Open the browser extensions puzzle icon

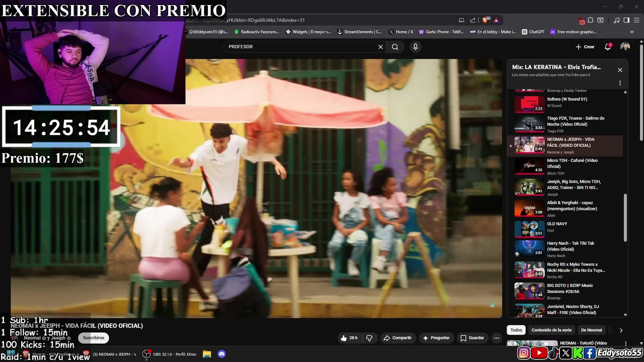click(591, 20)
